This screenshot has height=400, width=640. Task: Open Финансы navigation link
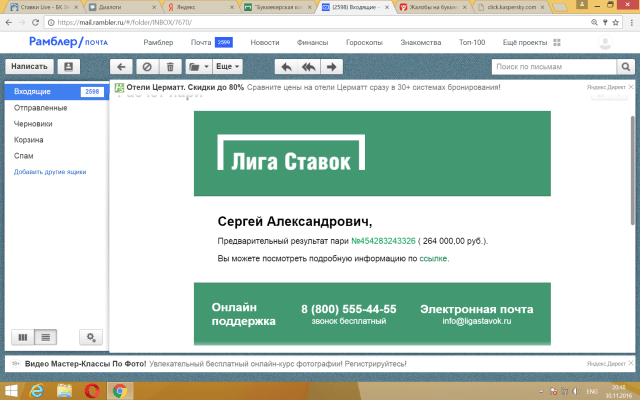click(x=312, y=42)
